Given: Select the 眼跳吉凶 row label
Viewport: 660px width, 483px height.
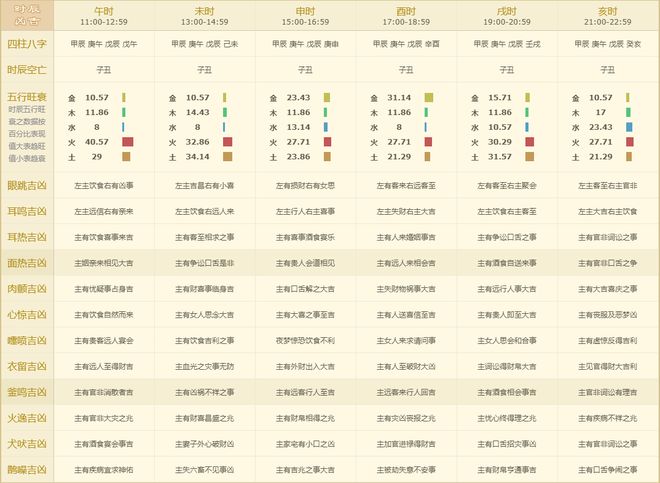Looking at the screenshot, I should click(27, 186).
